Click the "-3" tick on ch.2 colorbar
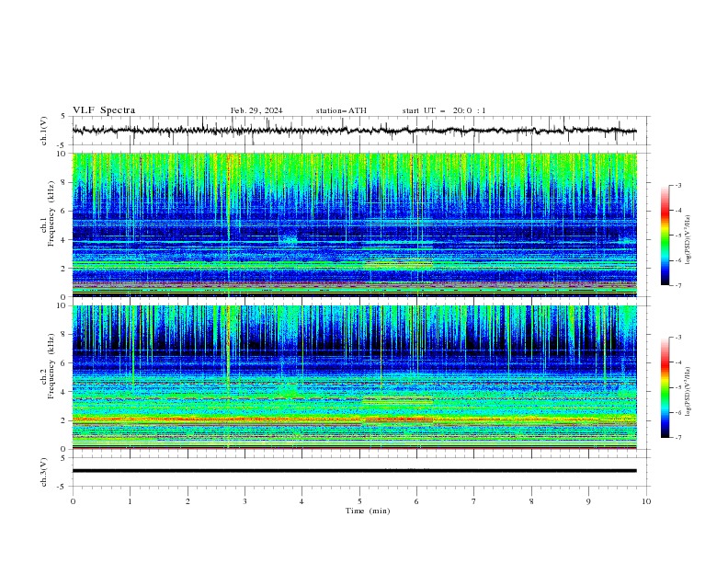This screenshot has width=728, height=563. [x=678, y=338]
